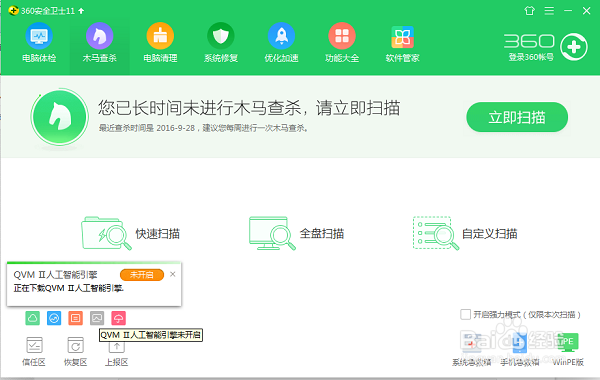Image resolution: width=600 pixels, height=380 pixels.
Task: Click the large green horse trojan icon
Action: [x=60, y=117]
